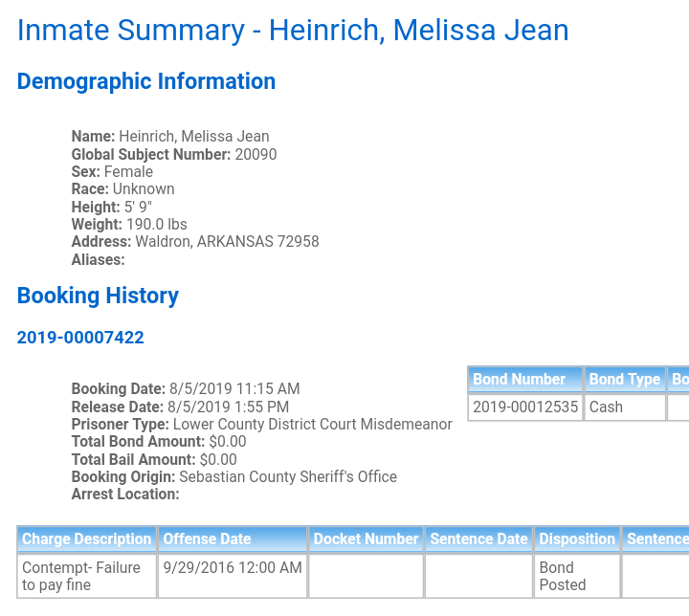
Task: Click the Demographic Information heading
Action: click(146, 81)
